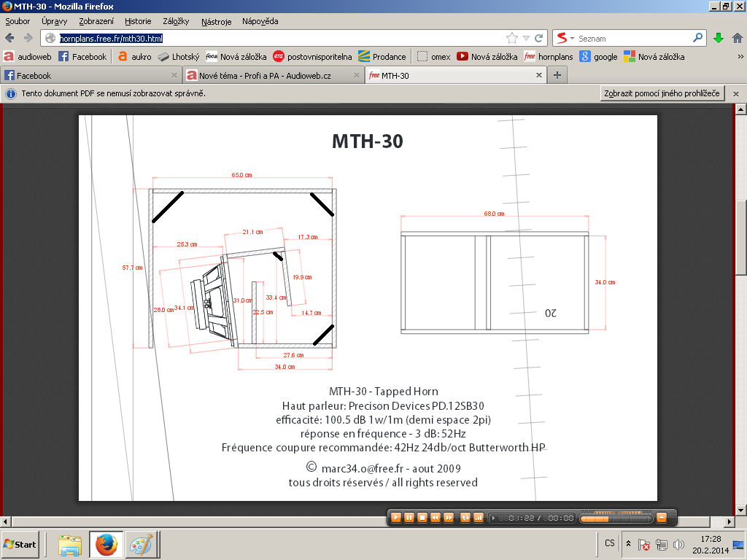
Task: Open the audioweb bookmark
Action: [x=27, y=57]
